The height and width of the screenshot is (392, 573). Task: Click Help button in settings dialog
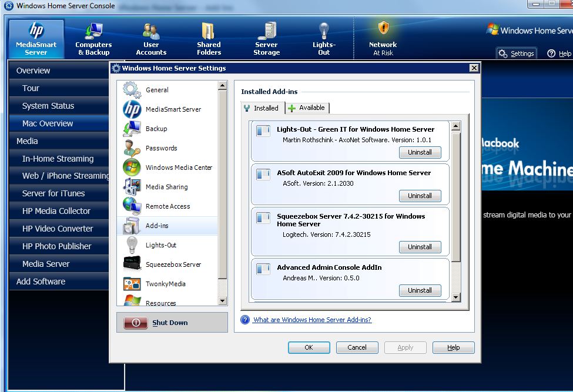(454, 347)
